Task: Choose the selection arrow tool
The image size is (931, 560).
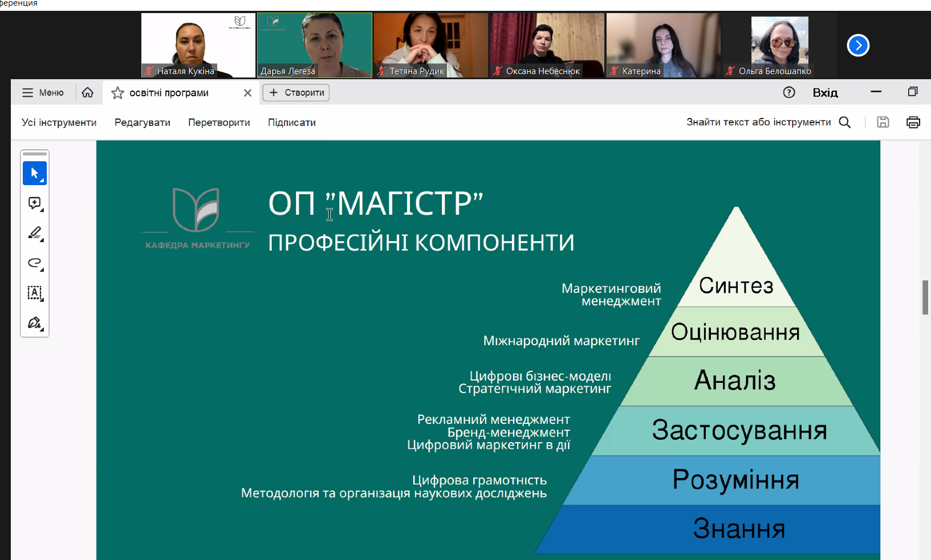Action: pyautogui.click(x=35, y=173)
